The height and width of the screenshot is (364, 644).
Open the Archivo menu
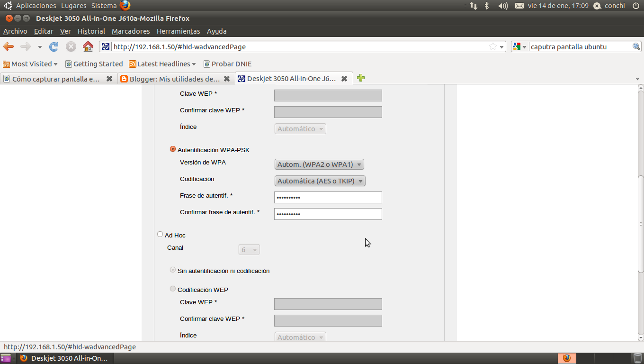pyautogui.click(x=15, y=31)
